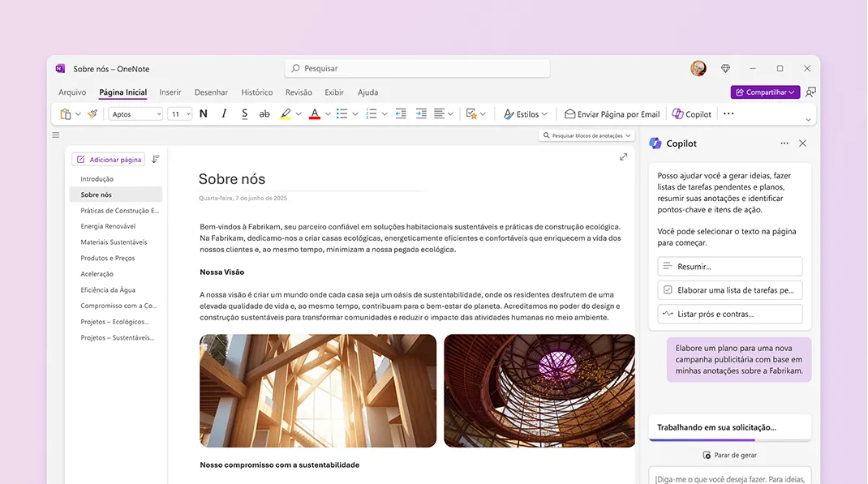
Task: Click the feedback person icon
Action: (810, 92)
